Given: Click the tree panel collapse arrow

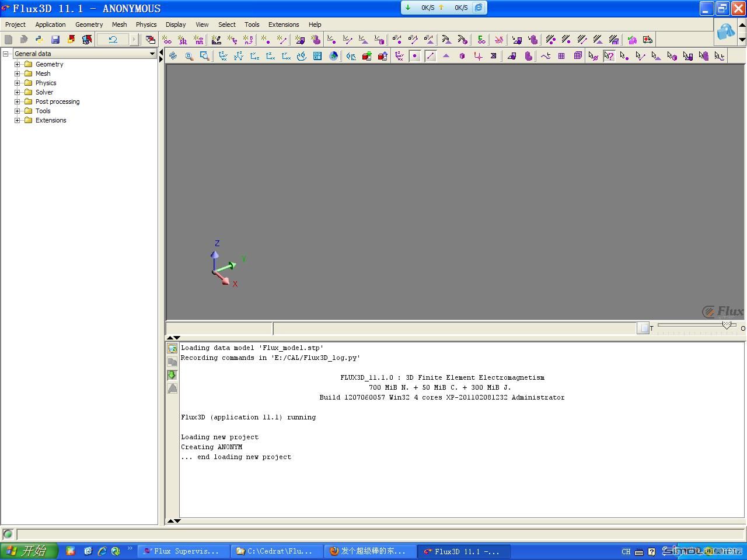Looking at the screenshot, I should click(161, 54).
